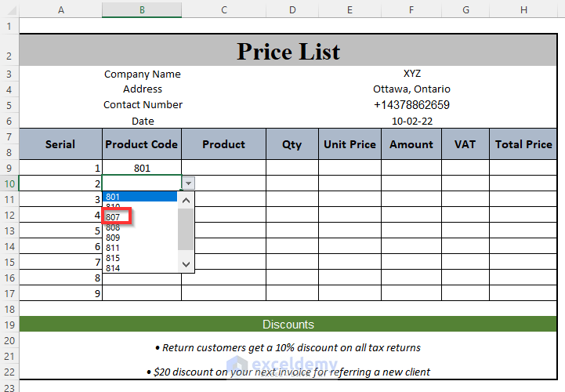Select 807 from the dropdown list
Screen dimensions: 565x392
tap(114, 217)
